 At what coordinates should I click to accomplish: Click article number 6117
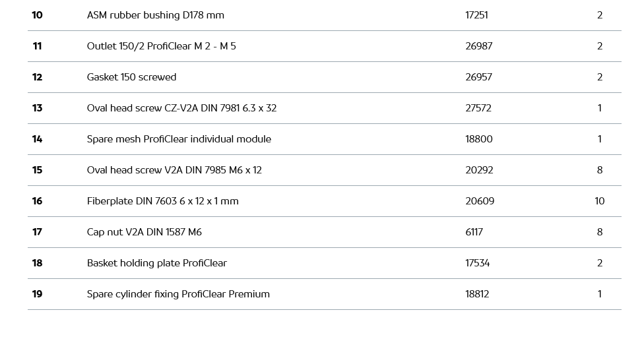pyautogui.click(x=474, y=232)
